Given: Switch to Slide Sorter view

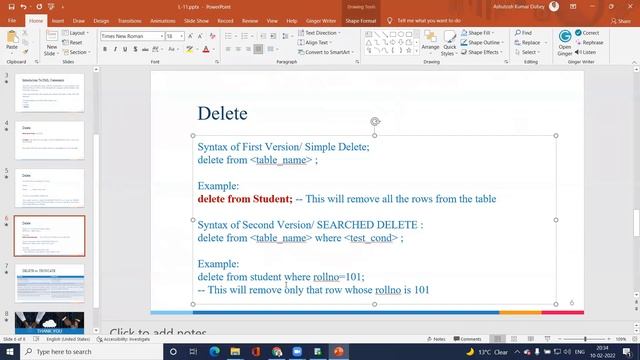Looking at the screenshot, I should tap(514, 339).
